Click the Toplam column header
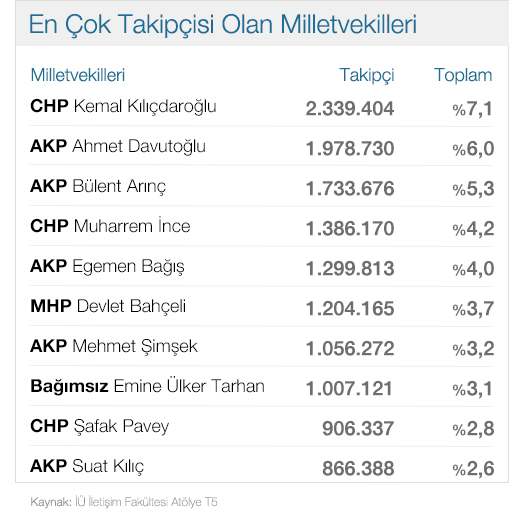The width and height of the screenshot is (509, 520). coord(463,75)
